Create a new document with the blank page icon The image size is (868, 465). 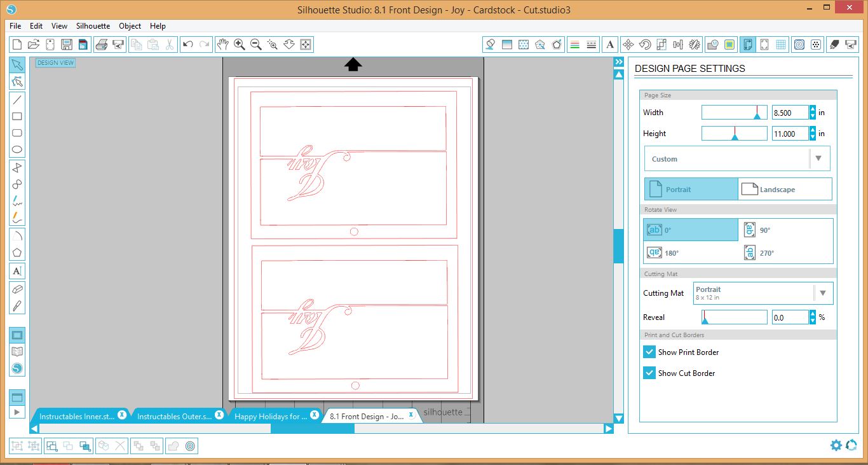coord(17,45)
